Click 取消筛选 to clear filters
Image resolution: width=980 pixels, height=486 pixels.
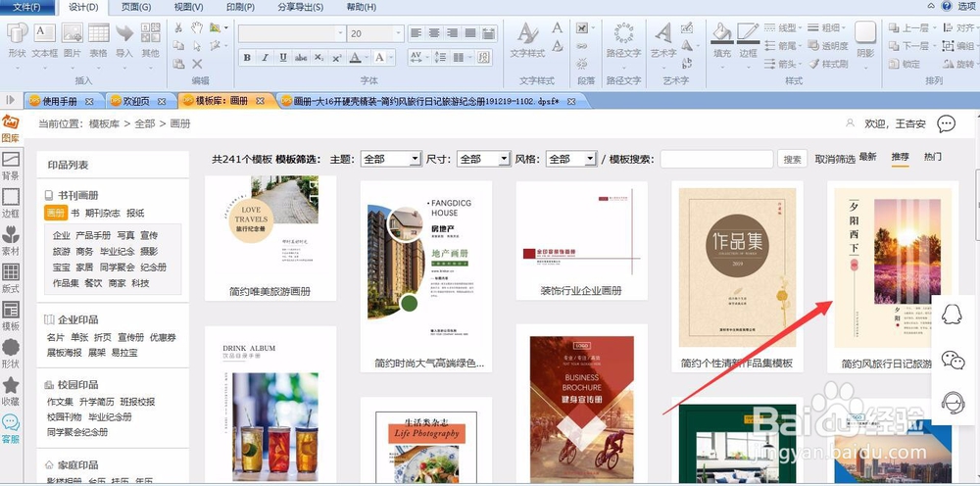pos(835,160)
